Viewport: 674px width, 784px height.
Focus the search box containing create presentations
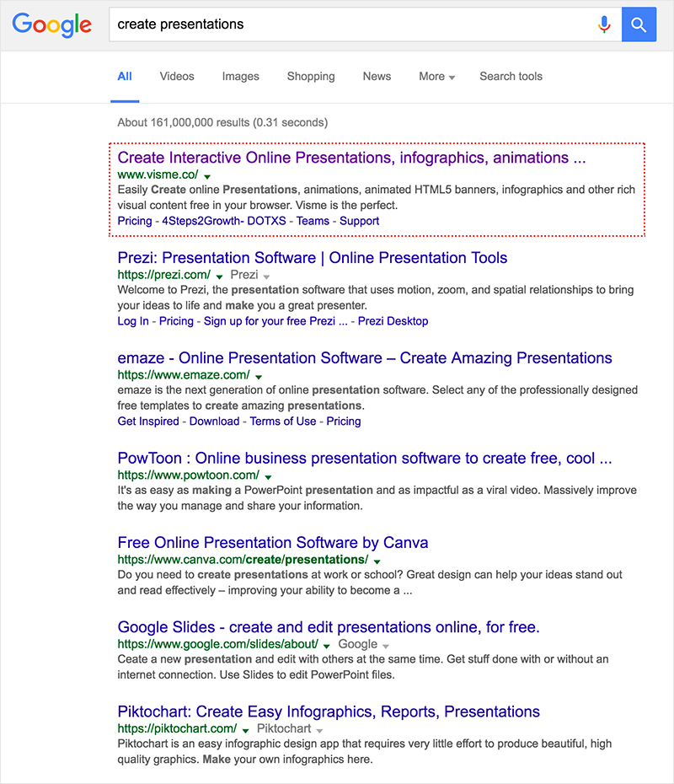[x=352, y=24]
